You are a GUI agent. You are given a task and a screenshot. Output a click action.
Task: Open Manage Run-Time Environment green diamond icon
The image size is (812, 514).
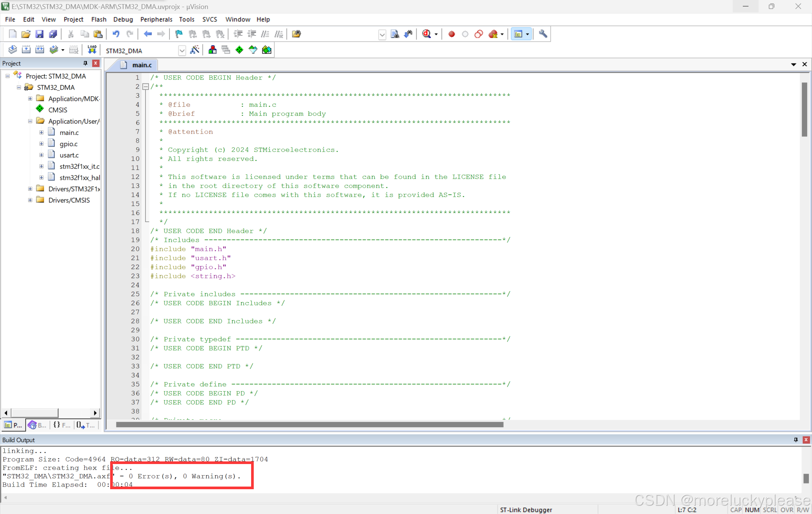239,50
